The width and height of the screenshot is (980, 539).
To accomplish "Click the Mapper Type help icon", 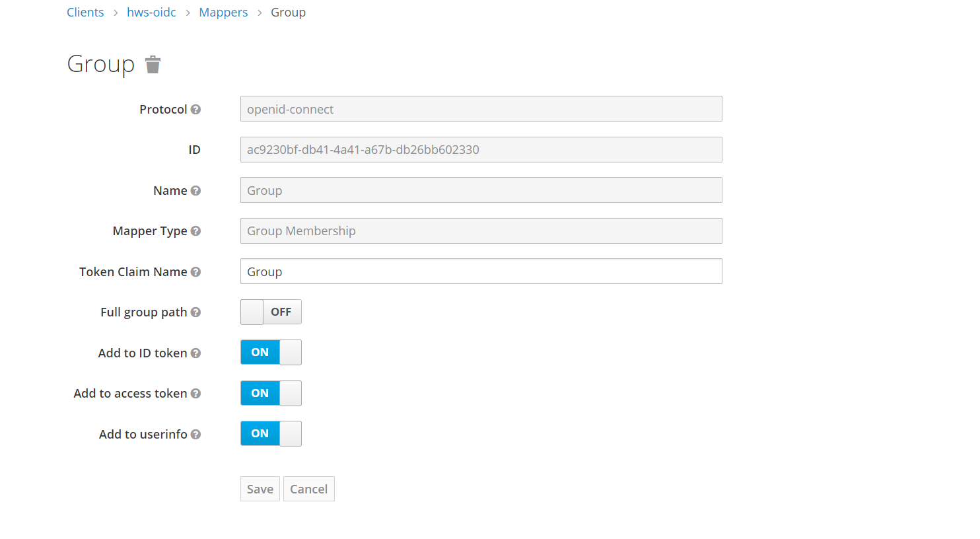I will (195, 231).
